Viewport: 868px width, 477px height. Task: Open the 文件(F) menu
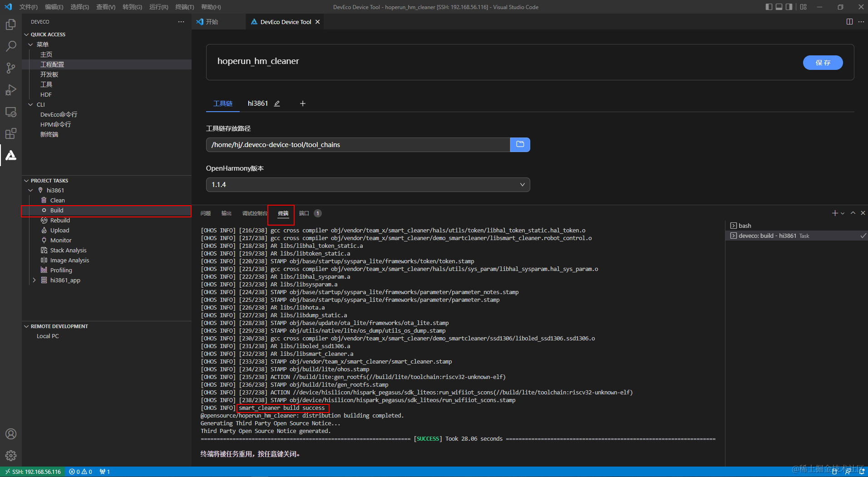29,7
